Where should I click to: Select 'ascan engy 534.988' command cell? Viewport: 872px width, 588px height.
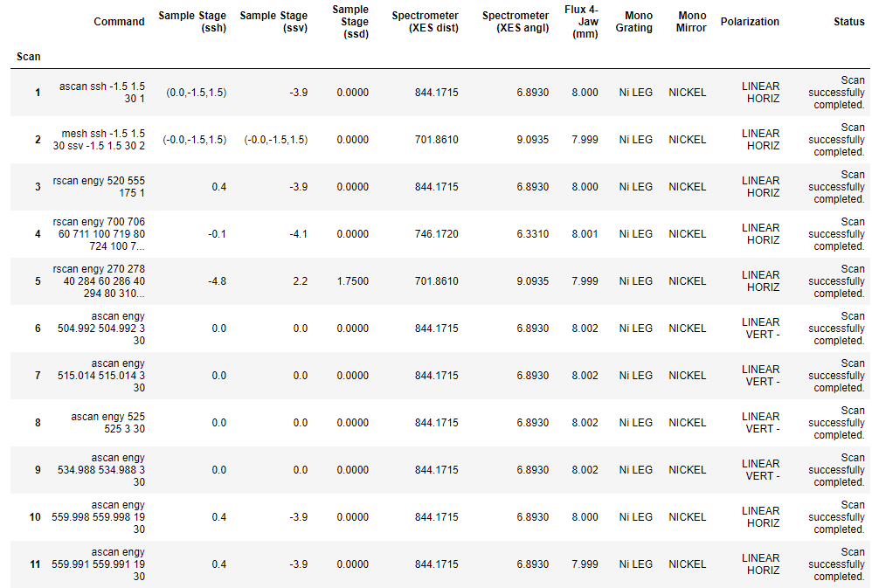101,470
